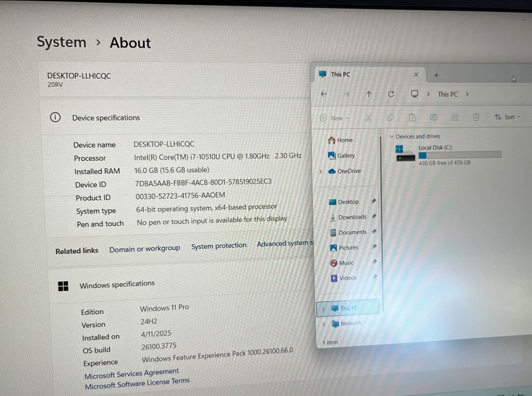Viewport: 532px width, 396px height.
Task: Expand the OneDrive tree node
Action: click(x=321, y=171)
